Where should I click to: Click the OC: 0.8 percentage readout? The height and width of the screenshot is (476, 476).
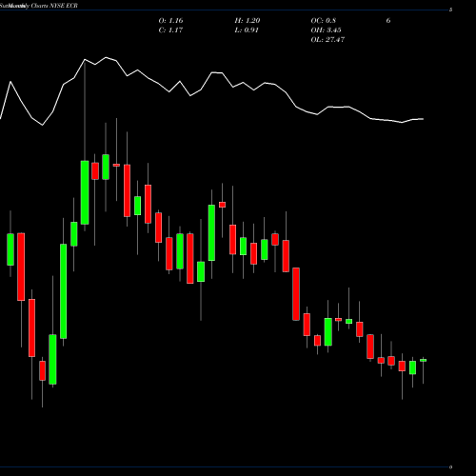(x=323, y=21)
